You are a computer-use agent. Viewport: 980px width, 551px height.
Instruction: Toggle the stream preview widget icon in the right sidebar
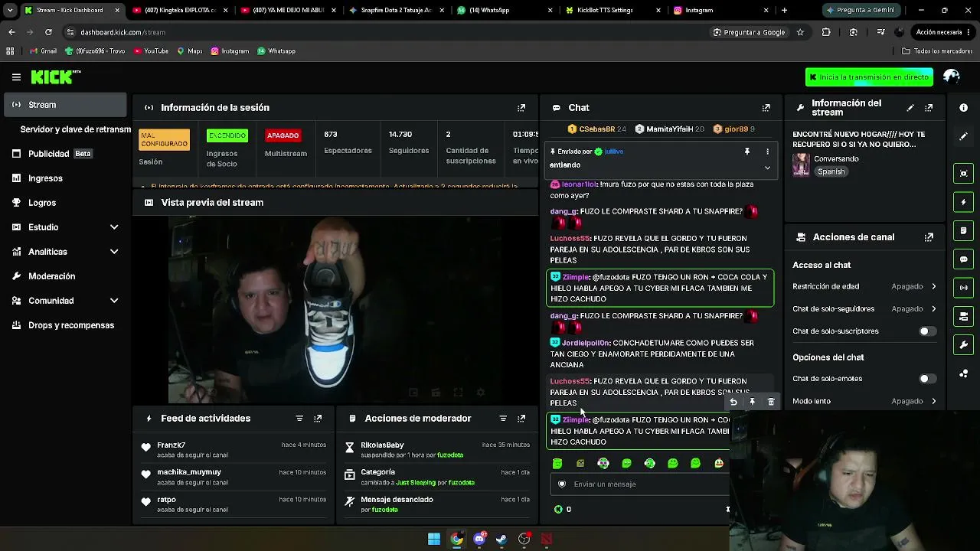click(x=964, y=173)
